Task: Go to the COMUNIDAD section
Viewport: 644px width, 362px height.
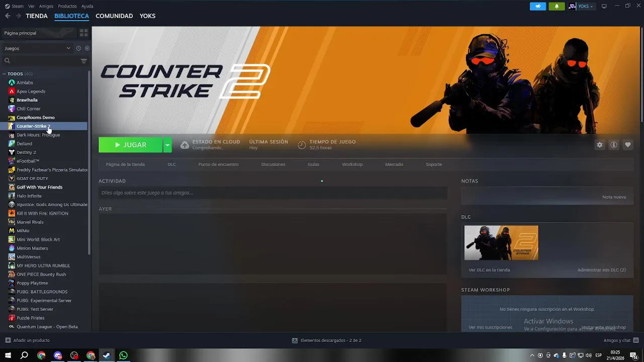Action: [x=114, y=16]
